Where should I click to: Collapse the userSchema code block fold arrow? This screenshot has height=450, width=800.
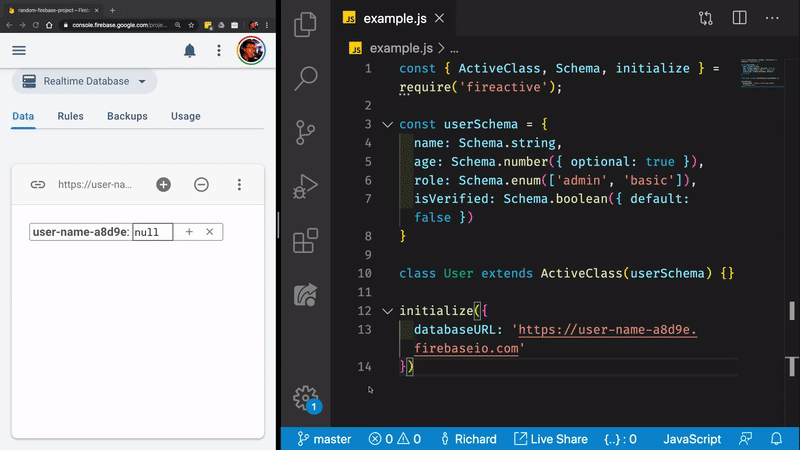tap(387, 125)
